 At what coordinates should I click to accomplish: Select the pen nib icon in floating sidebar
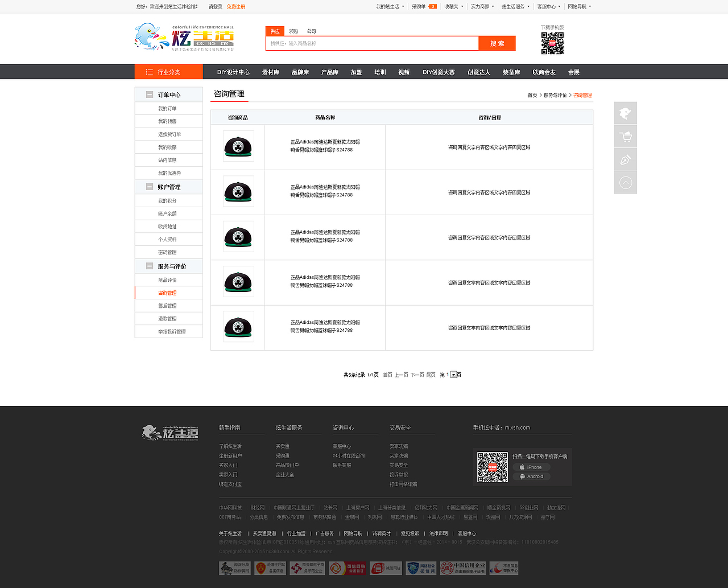click(x=625, y=159)
